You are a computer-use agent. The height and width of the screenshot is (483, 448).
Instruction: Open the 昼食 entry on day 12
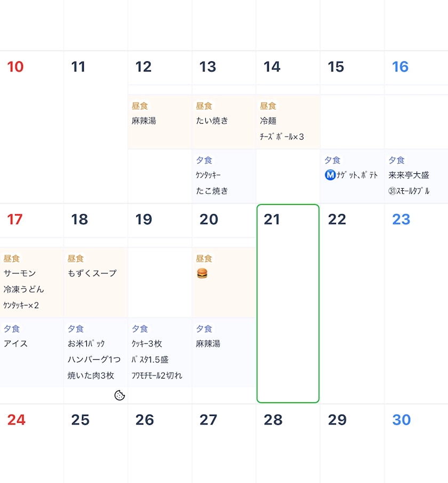[160, 122]
